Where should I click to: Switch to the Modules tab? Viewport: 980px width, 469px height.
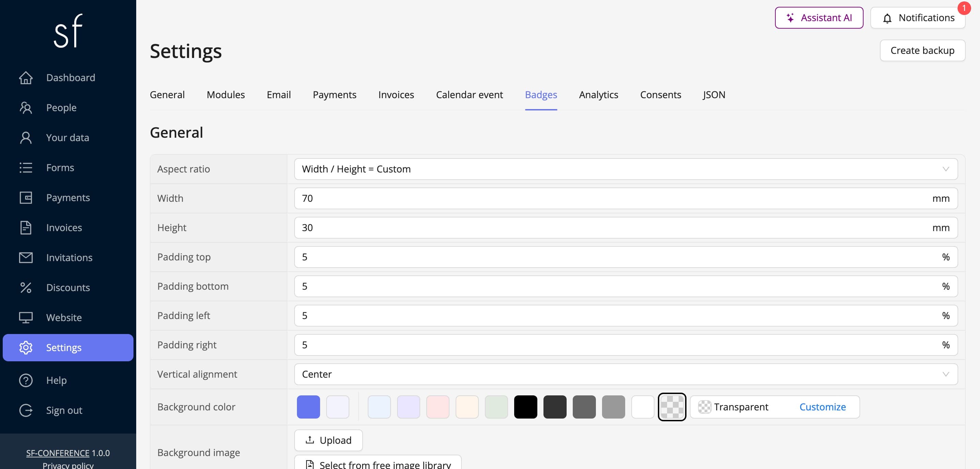[x=226, y=94]
